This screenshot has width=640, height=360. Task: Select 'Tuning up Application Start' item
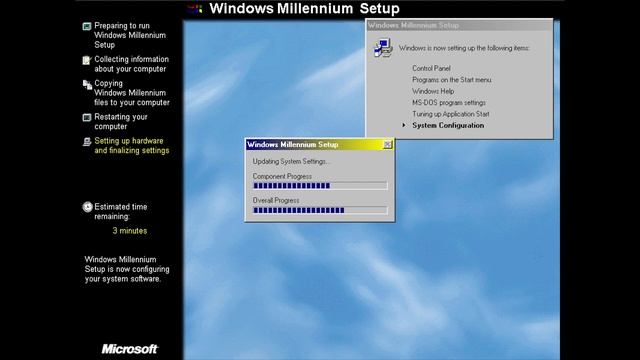[x=451, y=114]
